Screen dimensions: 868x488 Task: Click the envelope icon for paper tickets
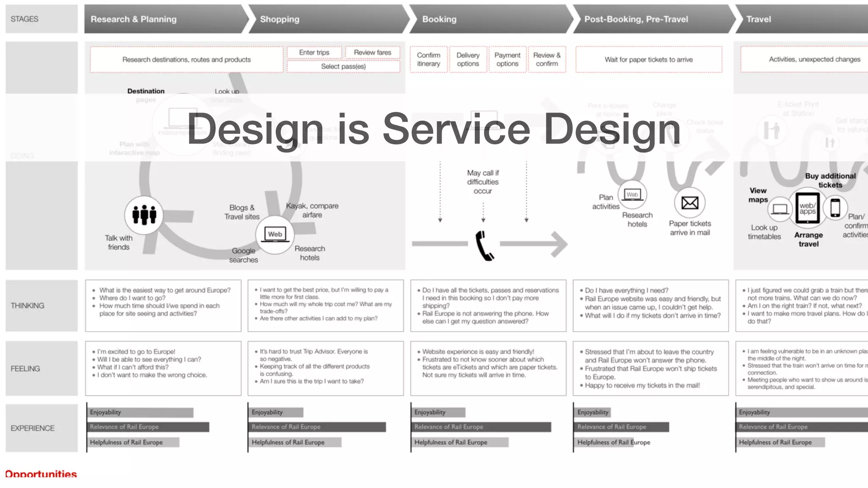pyautogui.click(x=690, y=203)
